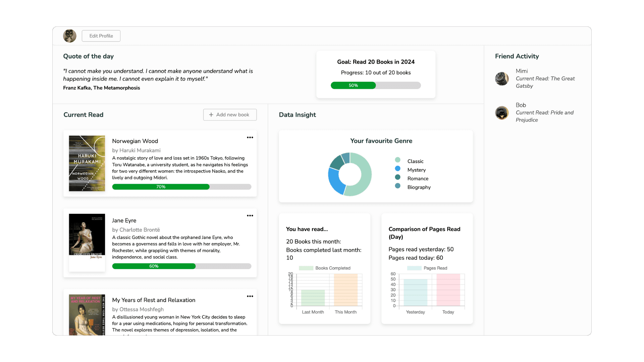Click Bob's friend avatar
Screen dimensions: 644x362
click(x=502, y=113)
